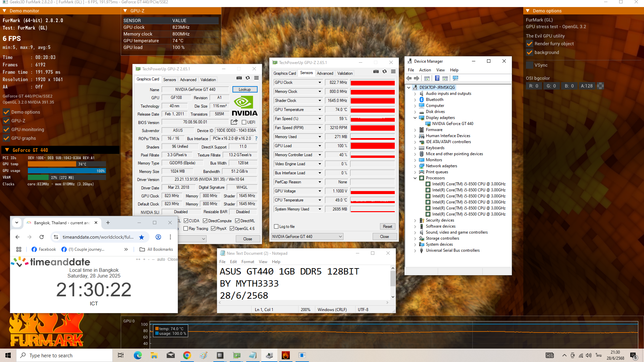Open Google Chrome from the taskbar
Screen dimensions: 644x362
click(x=187, y=355)
